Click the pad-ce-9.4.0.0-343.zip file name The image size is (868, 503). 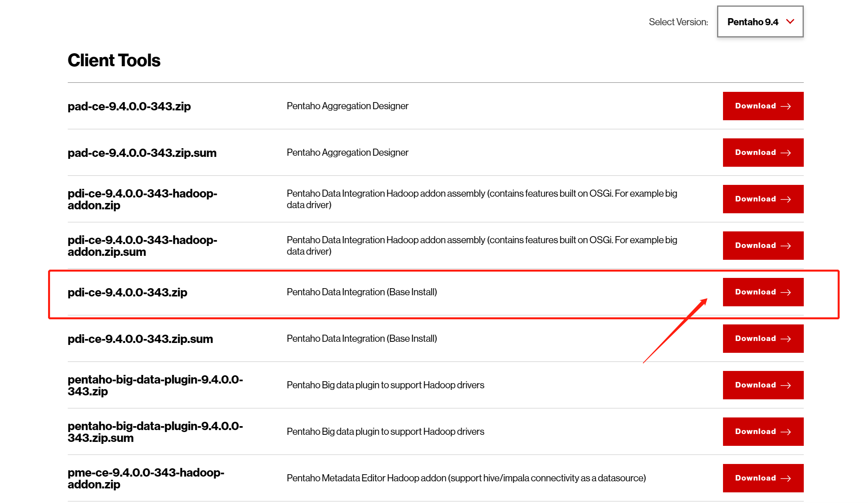pos(129,106)
